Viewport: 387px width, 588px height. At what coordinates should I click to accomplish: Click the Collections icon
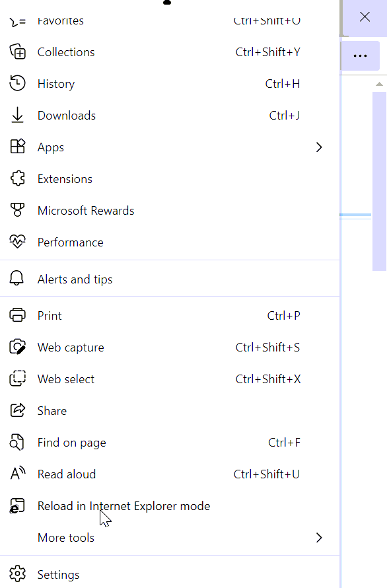tap(17, 52)
